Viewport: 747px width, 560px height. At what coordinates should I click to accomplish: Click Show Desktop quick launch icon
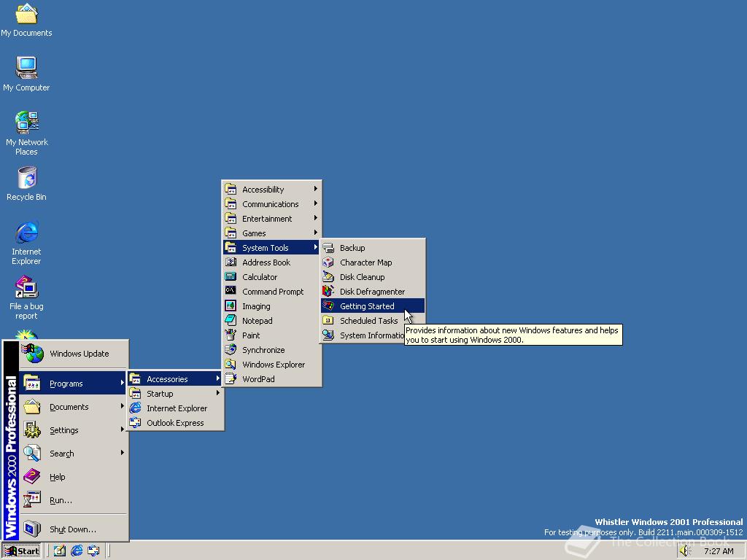click(x=60, y=551)
